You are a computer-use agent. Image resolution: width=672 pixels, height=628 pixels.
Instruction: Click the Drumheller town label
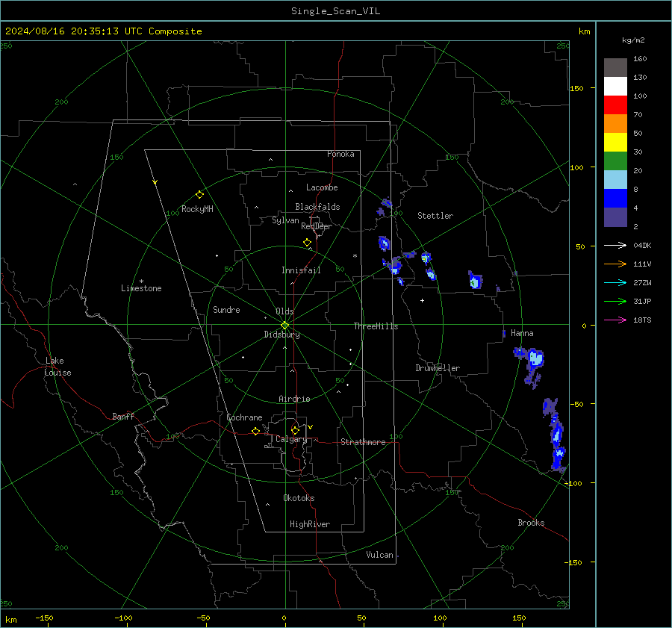click(438, 368)
